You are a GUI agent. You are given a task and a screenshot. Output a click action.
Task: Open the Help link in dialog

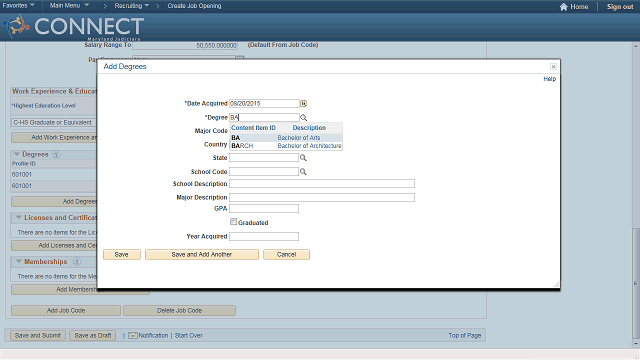click(x=549, y=79)
